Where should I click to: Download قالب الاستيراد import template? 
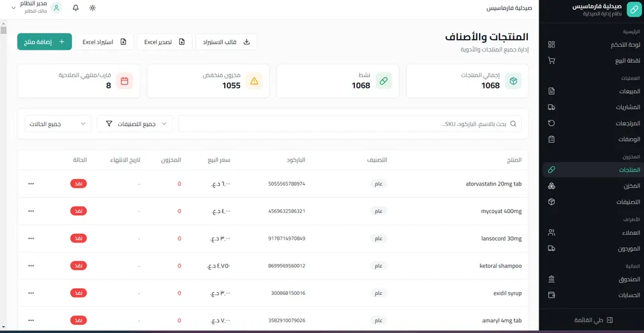[226, 42]
